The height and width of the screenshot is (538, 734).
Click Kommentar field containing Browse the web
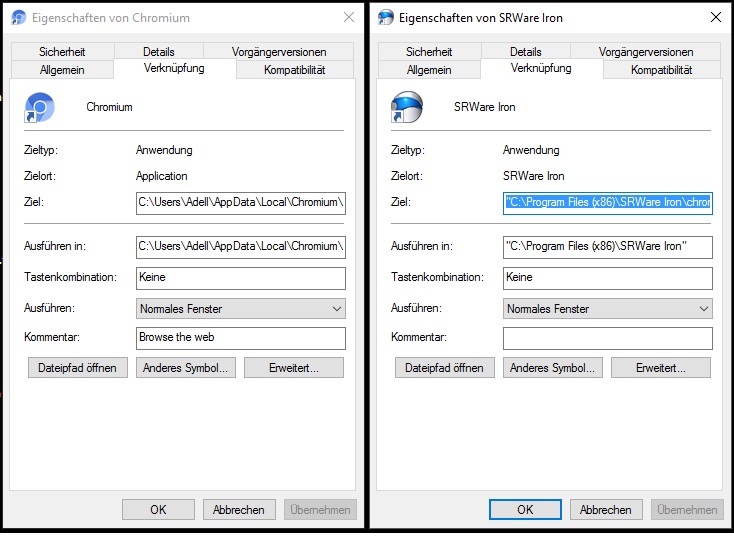pos(241,338)
